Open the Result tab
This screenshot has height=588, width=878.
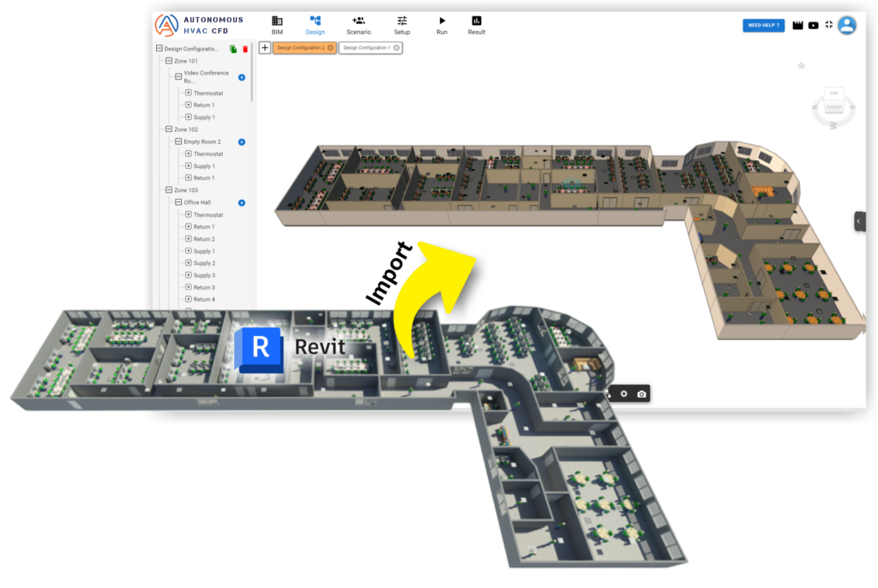tap(477, 25)
